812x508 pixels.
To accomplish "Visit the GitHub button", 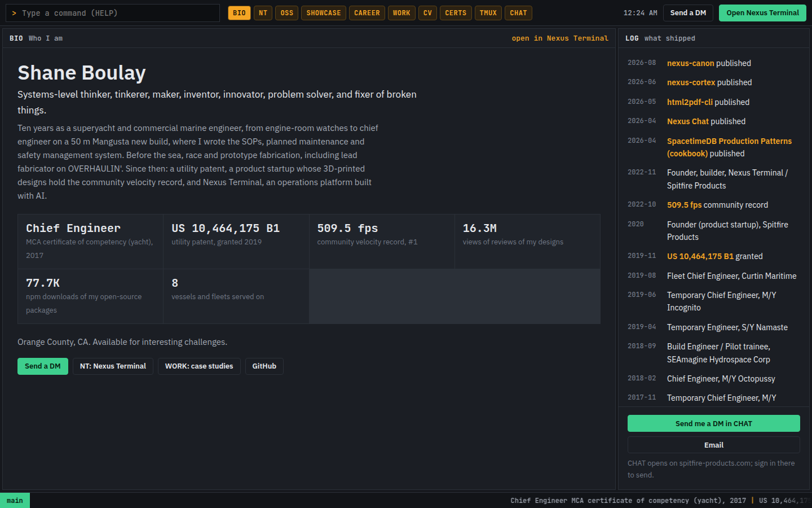I will coord(264,366).
